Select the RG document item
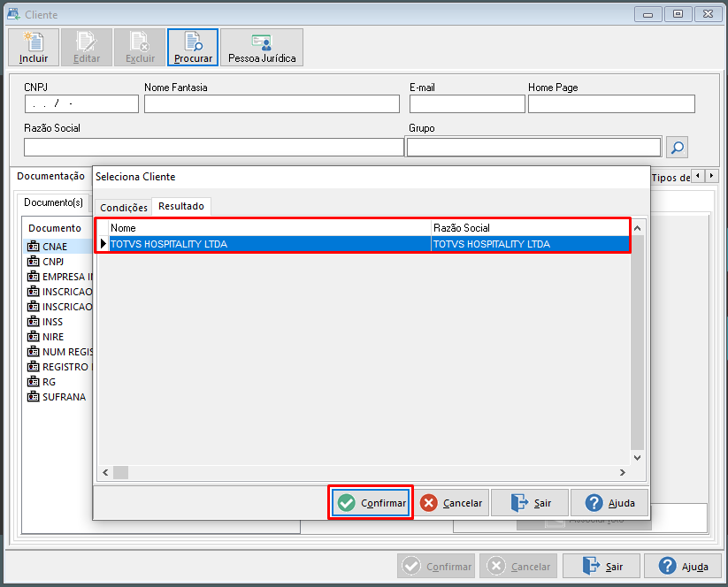Screen dimensions: 728x587 click(x=42, y=382)
